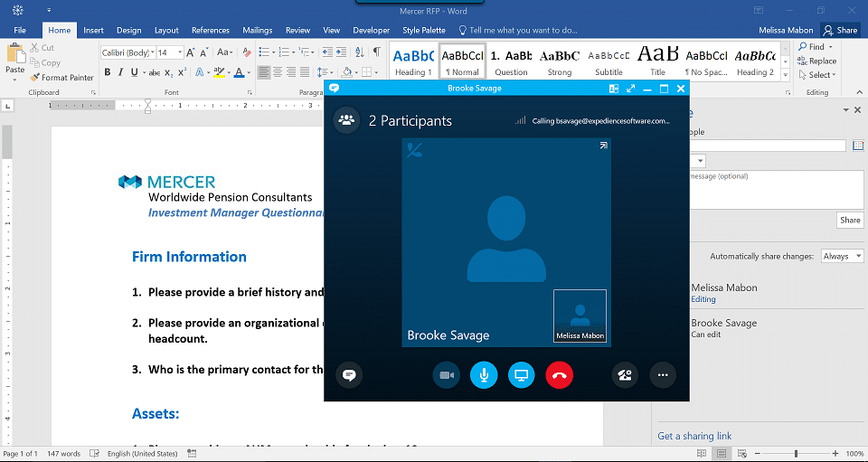
Task: Click Share button in Share pane
Action: [x=850, y=221]
